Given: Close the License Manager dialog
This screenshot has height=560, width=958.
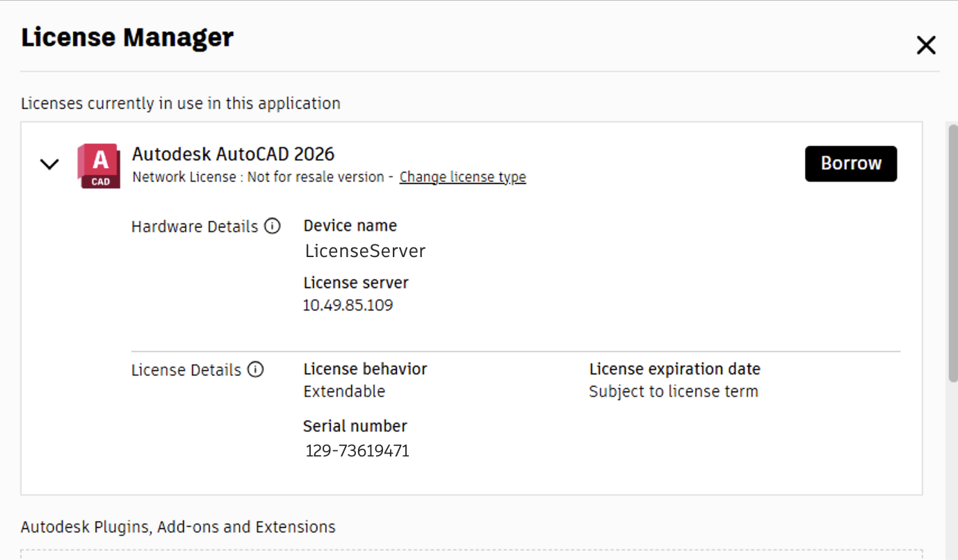Looking at the screenshot, I should tap(926, 44).
